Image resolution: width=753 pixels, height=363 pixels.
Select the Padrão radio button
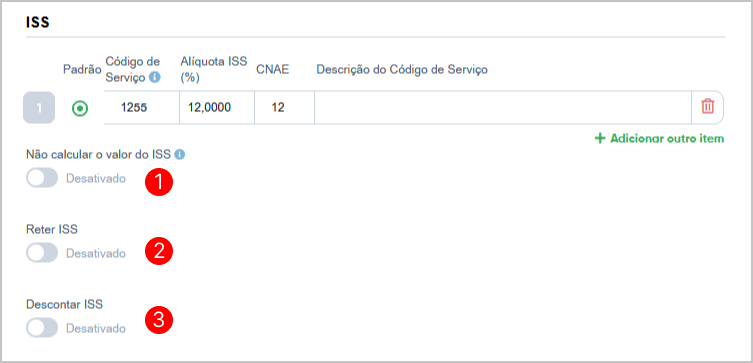point(80,108)
